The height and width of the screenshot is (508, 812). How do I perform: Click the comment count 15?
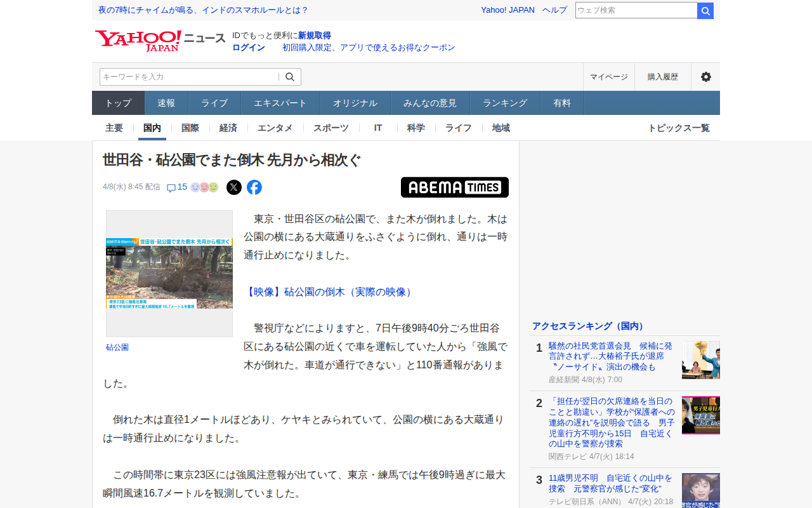(x=182, y=187)
